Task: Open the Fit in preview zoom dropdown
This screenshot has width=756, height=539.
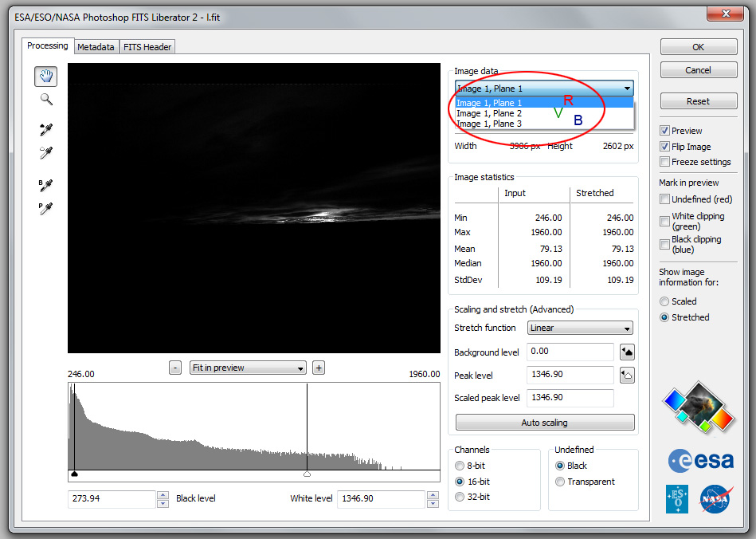Action: coord(248,368)
